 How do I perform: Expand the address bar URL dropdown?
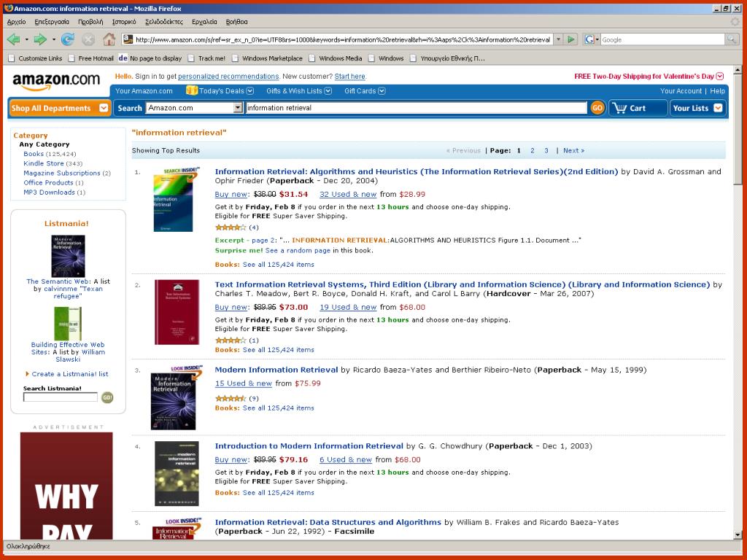pos(558,39)
